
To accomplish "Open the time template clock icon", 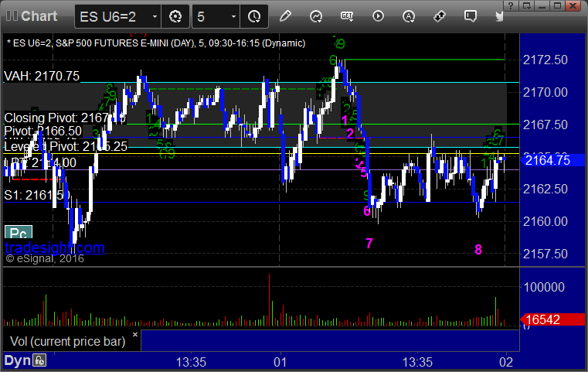I will [254, 16].
